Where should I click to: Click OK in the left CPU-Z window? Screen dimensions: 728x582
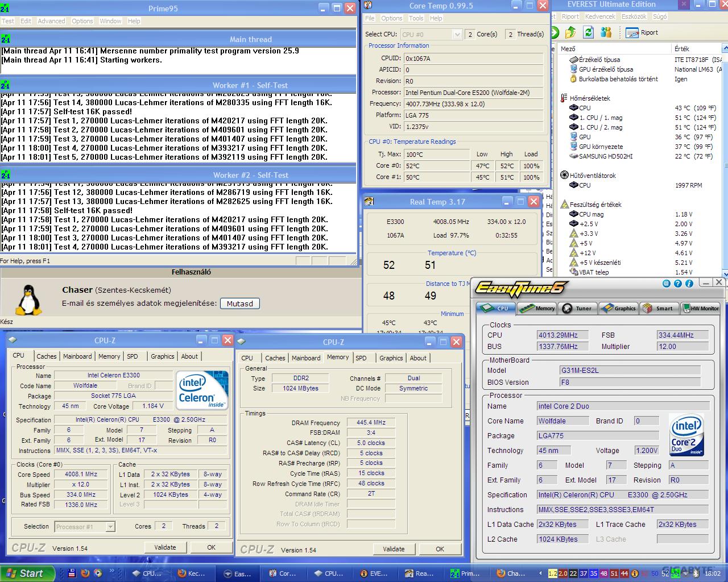(211, 547)
